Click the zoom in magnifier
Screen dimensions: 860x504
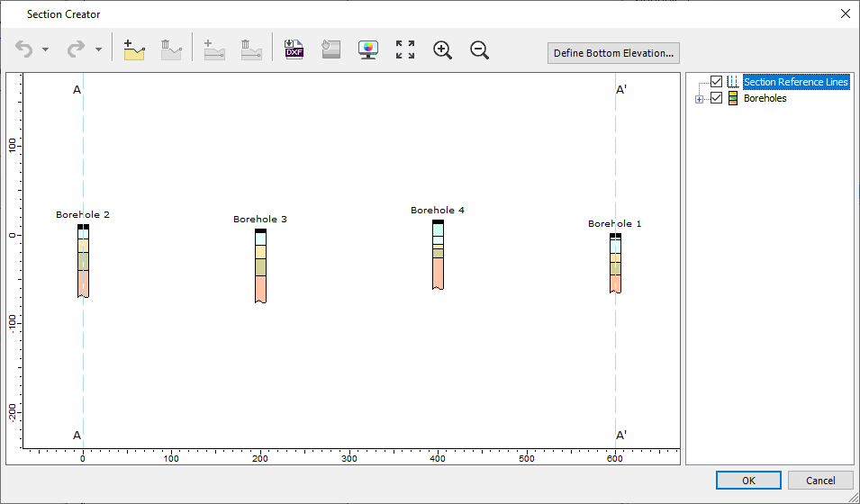tap(442, 49)
